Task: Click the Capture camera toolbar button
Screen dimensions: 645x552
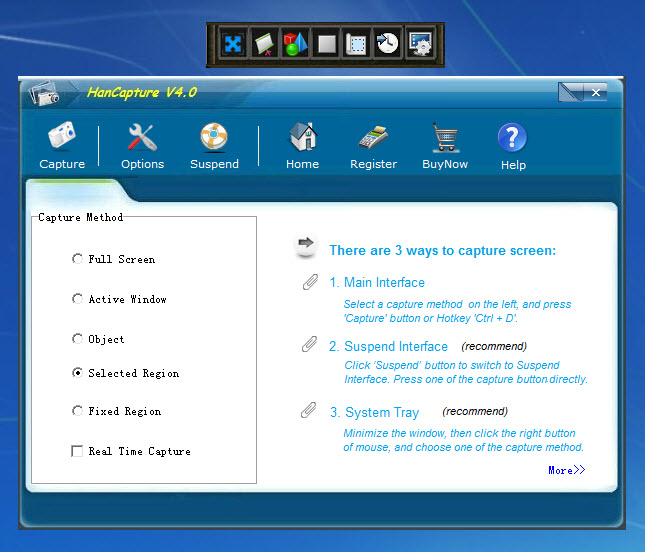Action: click(x=62, y=146)
